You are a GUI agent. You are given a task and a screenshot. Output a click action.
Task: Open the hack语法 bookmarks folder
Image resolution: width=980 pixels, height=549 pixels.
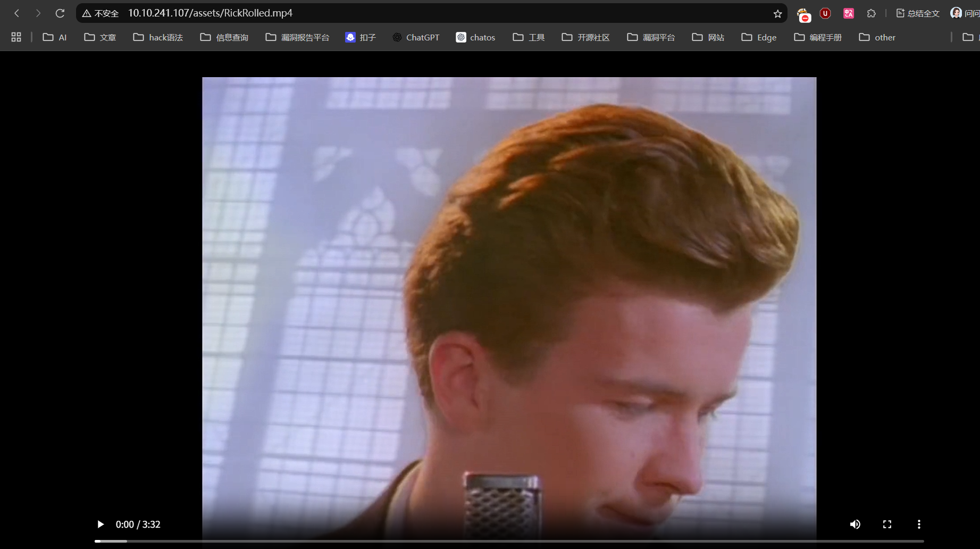pos(158,37)
